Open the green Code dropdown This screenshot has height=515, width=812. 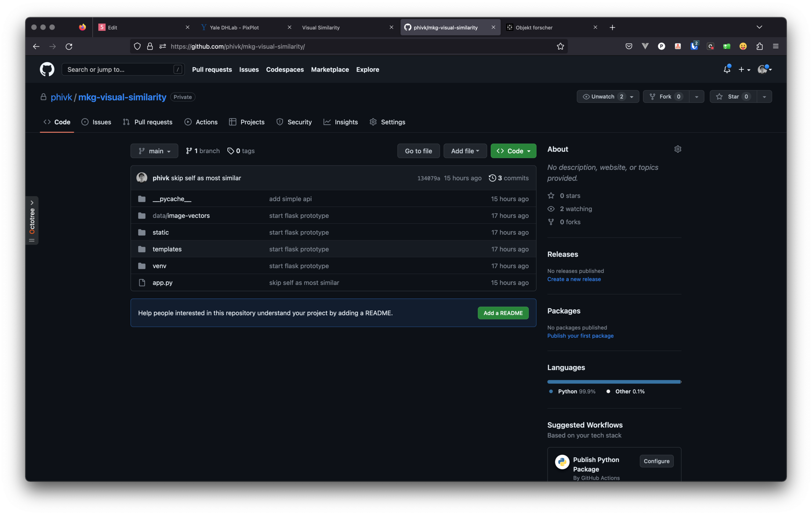(513, 151)
